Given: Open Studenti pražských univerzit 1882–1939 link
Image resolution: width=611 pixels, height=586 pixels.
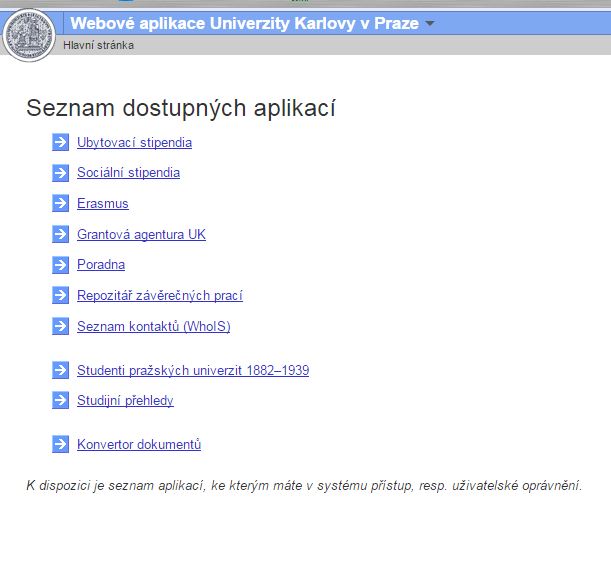Looking at the screenshot, I should pyautogui.click(x=192, y=371).
